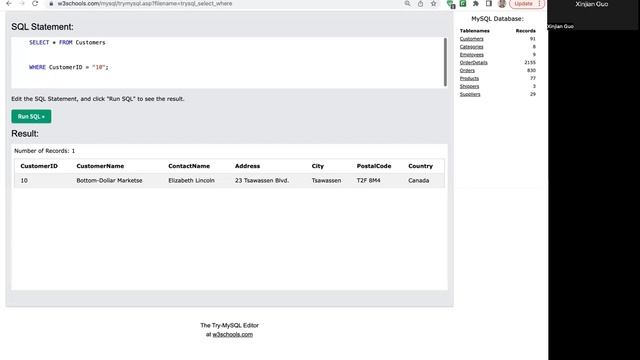Select the T2F 8M4 postal code cell
This screenshot has height=360, width=640.
(369, 180)
